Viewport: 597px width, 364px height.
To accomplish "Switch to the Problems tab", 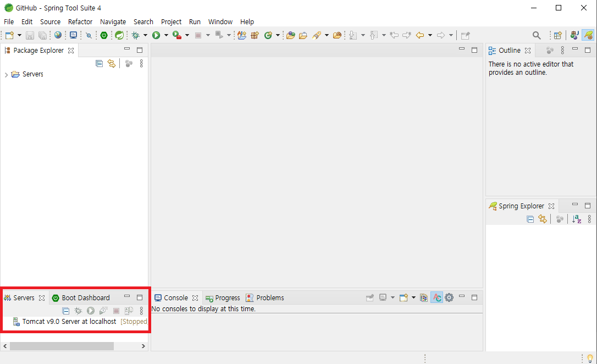I will pyautogui.click(x=265, y=298).
